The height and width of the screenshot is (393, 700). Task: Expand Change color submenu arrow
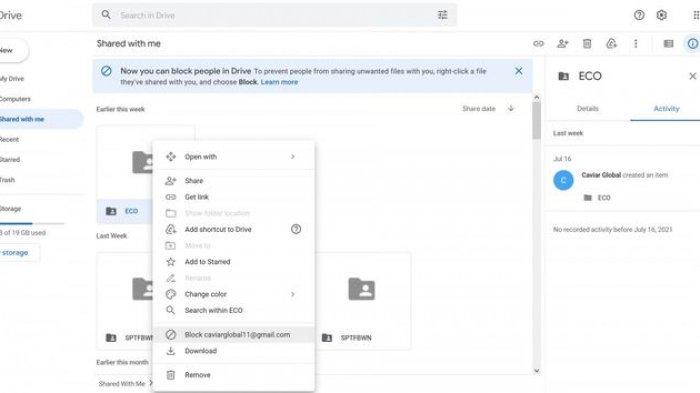point(293,294)
